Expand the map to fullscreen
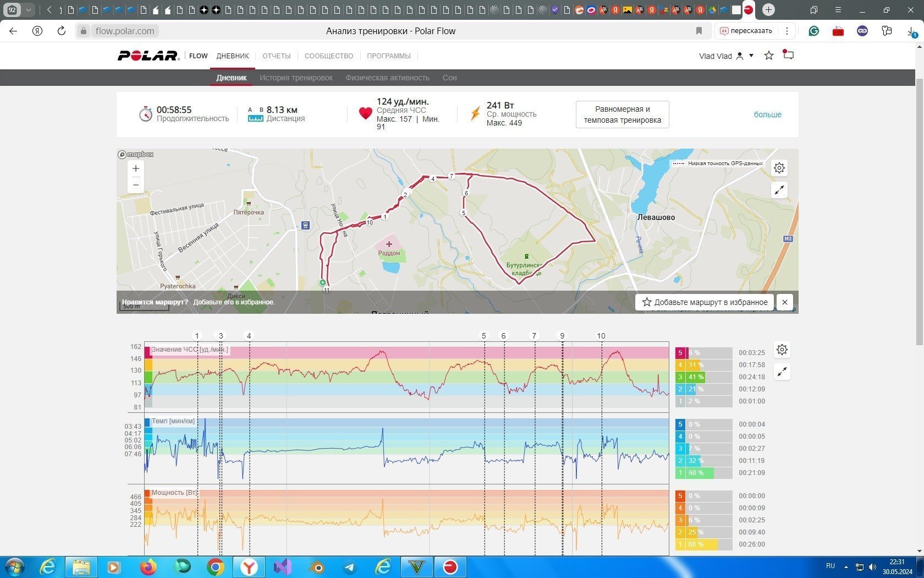924x578 pixels. click(x=779, y=190)
